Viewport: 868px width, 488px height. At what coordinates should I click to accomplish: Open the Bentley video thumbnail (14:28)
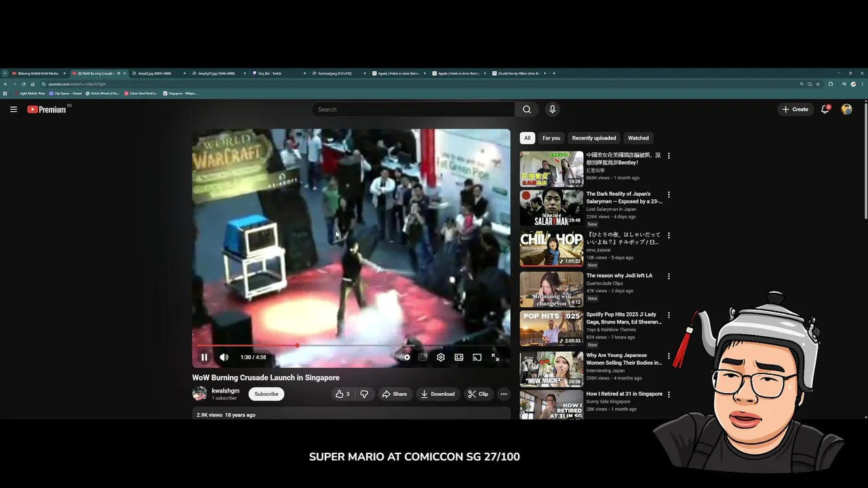551,169
